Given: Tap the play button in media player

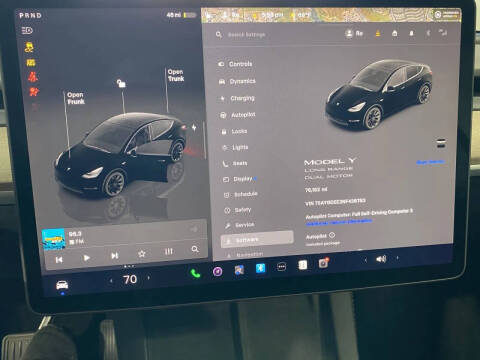Looking at the screenshot, I should pos(87,258).
